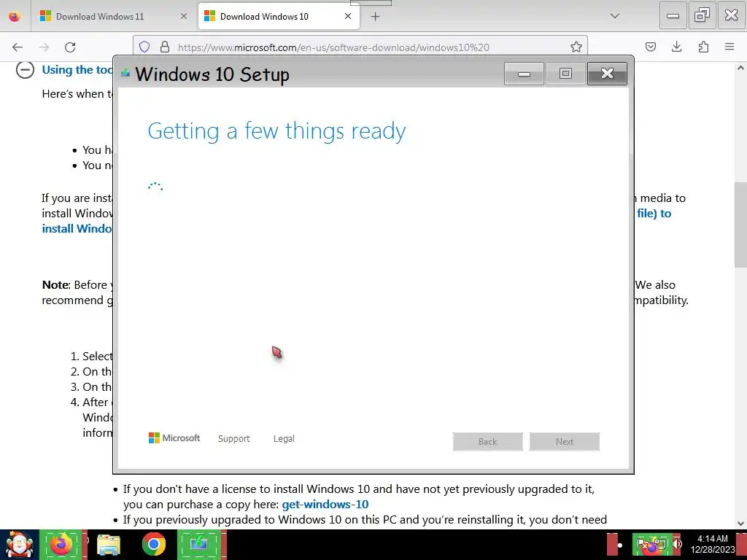
Task: Minimize the Firefox browser window
Action: [673, 16]
